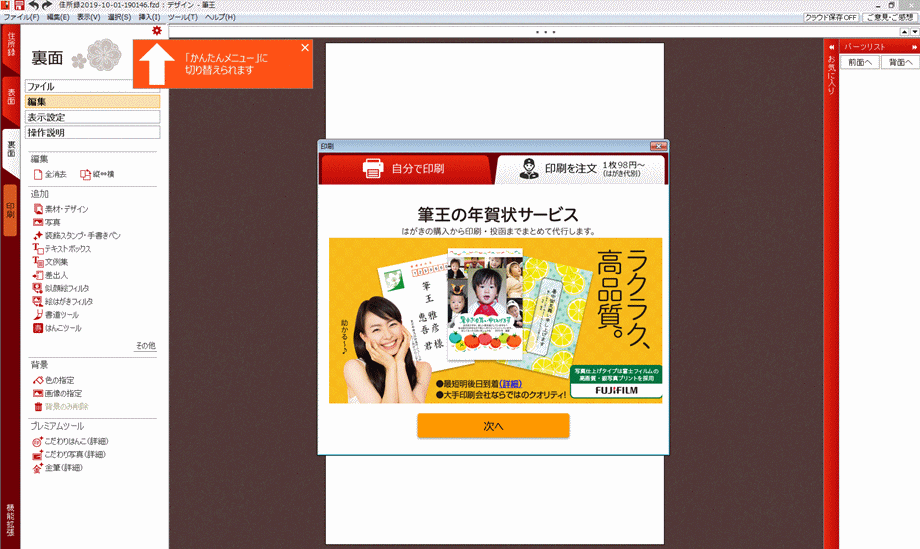Screen dimensions: 920x549
Task: Expand the 操作説明 section
Action: tap(92, 133)
